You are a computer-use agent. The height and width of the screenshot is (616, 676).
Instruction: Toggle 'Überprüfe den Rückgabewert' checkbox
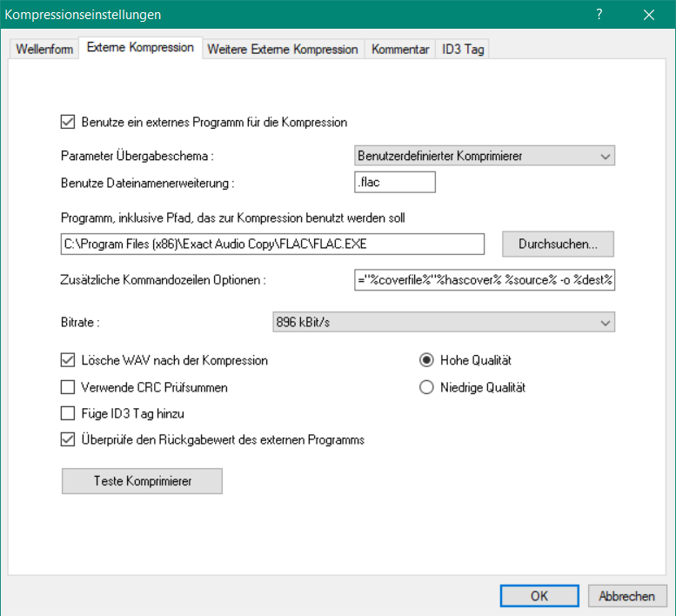pos(68,439)
